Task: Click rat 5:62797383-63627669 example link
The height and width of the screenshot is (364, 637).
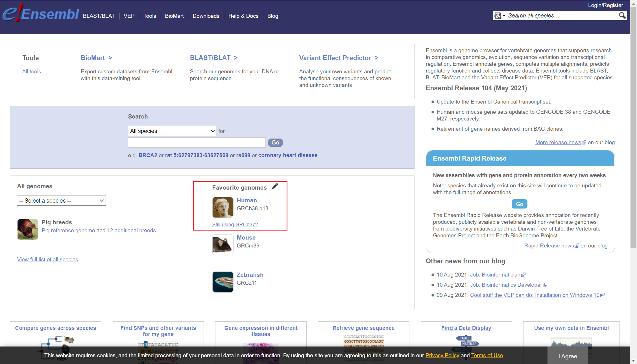Action: (x=197, y=155)
